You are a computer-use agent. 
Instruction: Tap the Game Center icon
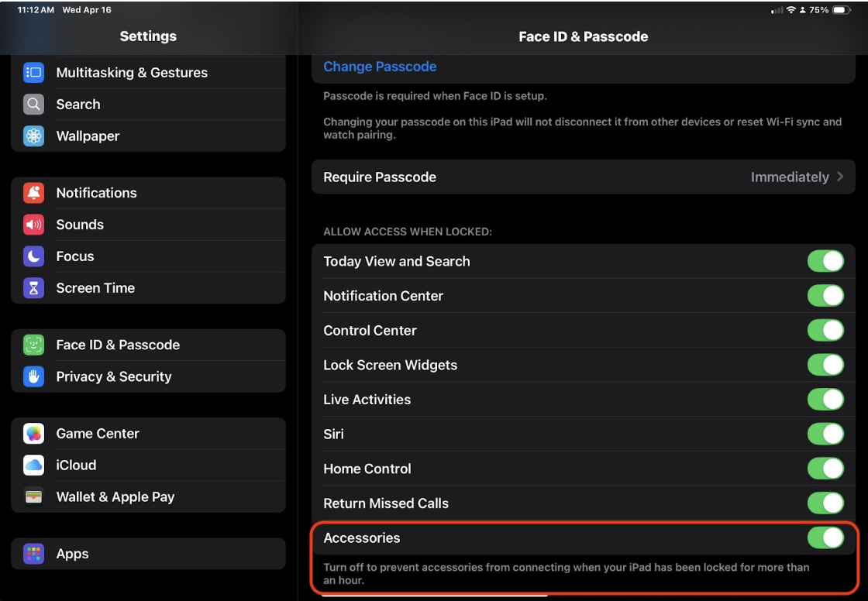[34, 433]
